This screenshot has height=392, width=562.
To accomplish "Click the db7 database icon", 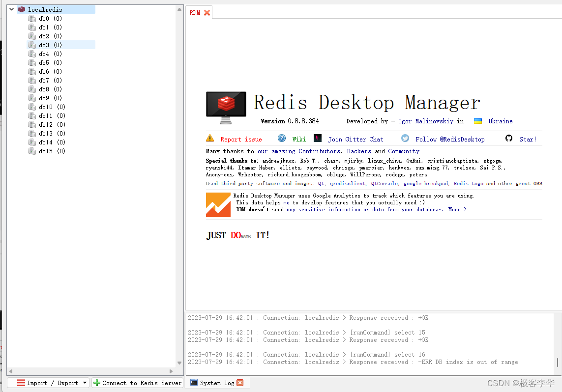I will pyautogui.click(x=32, y=80).
